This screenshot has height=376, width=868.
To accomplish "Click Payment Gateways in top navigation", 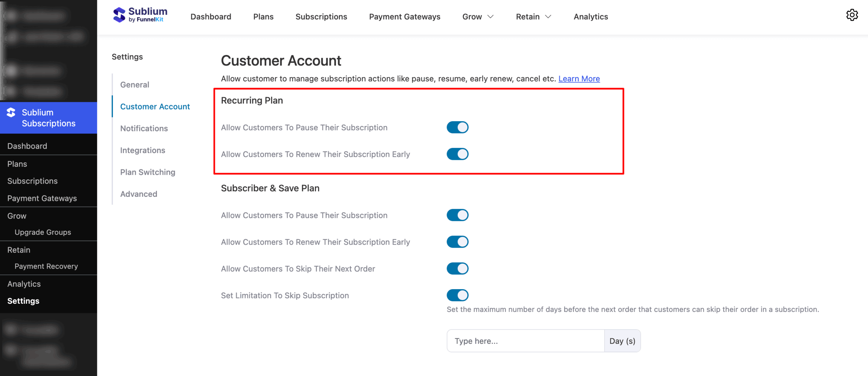I will coord(404,16).
